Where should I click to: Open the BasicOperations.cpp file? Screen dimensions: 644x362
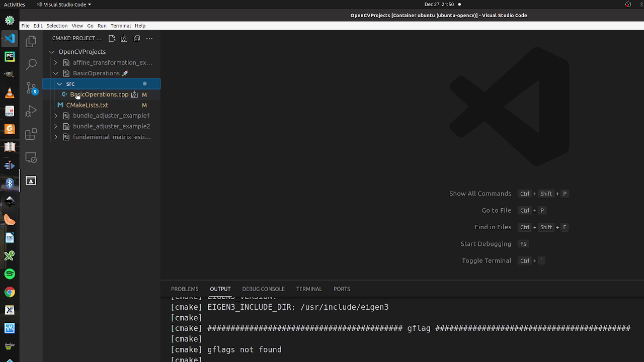(99, 95)
